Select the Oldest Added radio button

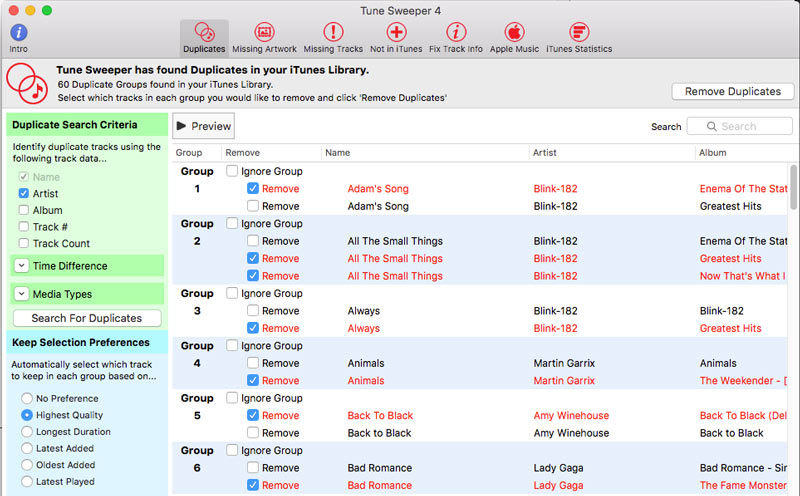tap(27, 465)
